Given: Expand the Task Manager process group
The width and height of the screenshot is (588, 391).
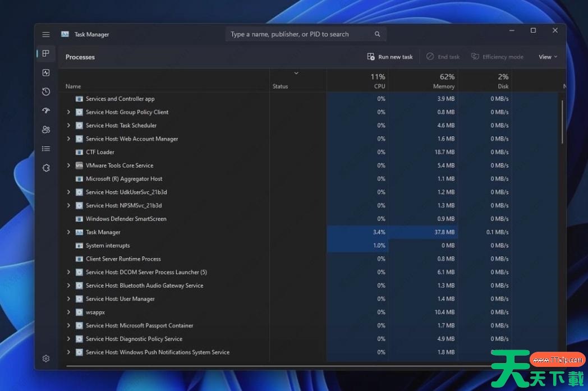Looking at the screenshot, I should pos(68,232).
